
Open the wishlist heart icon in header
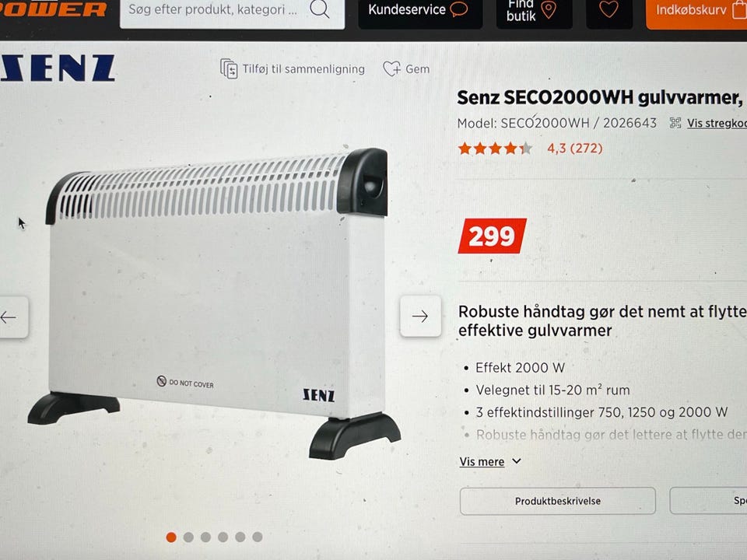click(608, 10)
